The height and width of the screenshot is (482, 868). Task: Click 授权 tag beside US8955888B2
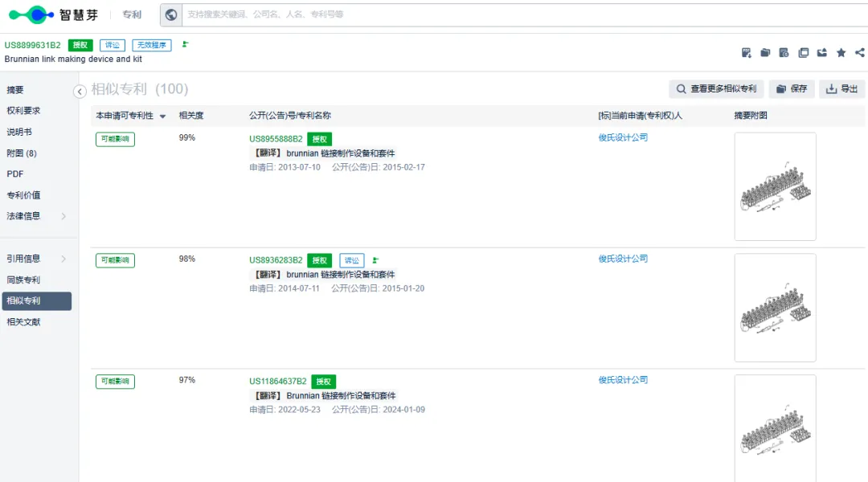click(x=319, y=139)
